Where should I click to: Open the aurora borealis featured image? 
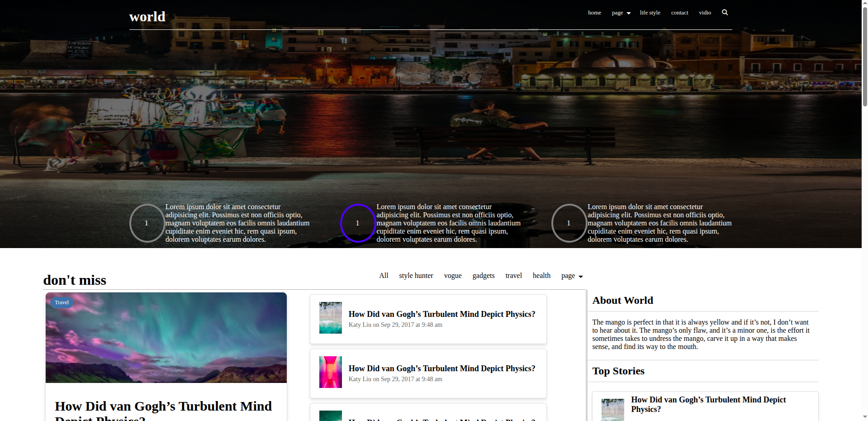tap(166, 344)
